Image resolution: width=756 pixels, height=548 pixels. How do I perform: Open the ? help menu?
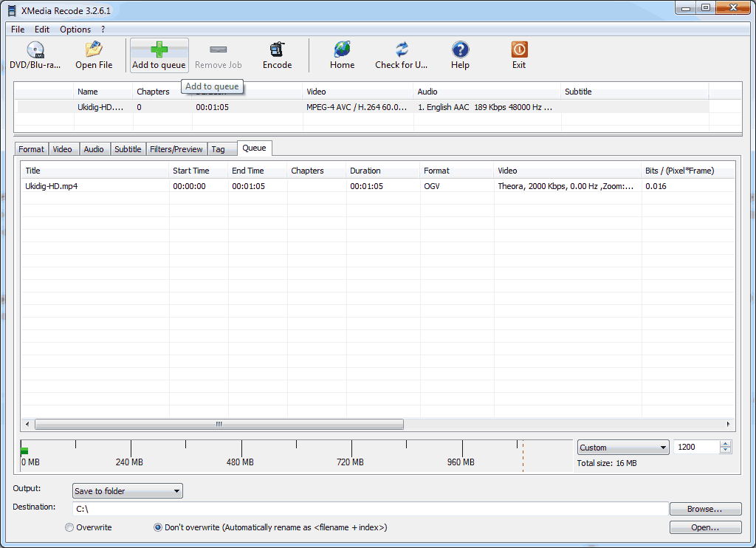(103, 30)
